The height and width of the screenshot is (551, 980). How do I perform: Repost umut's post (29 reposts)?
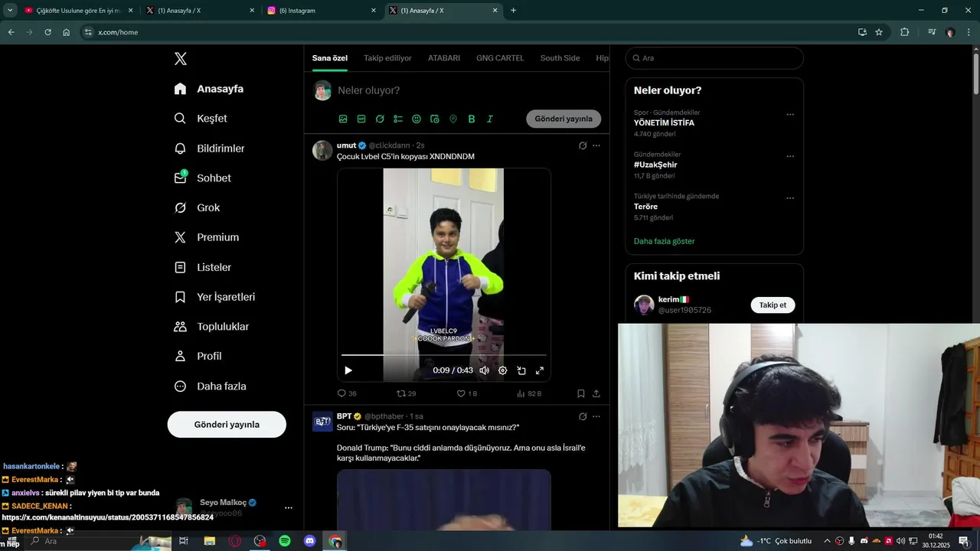pos(406,393)
